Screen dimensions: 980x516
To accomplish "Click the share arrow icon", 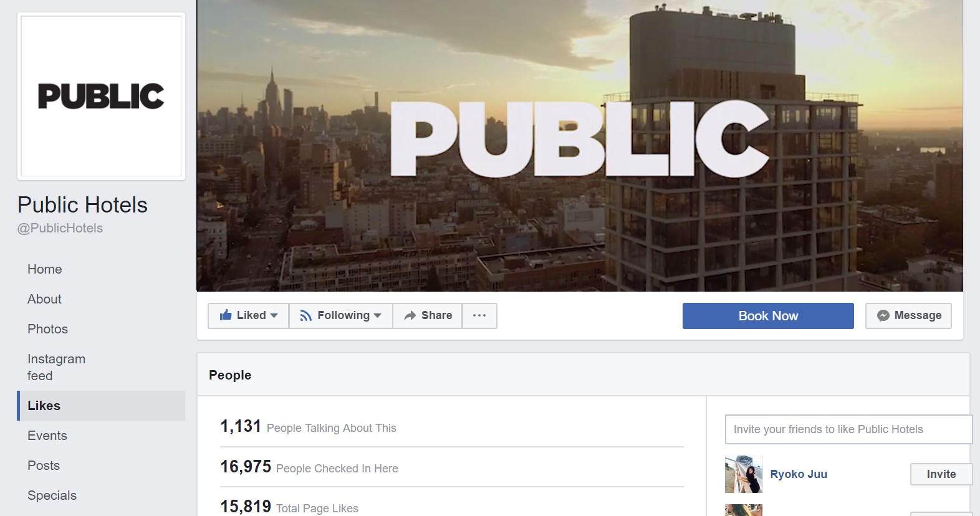I will [x=410, y=316].
